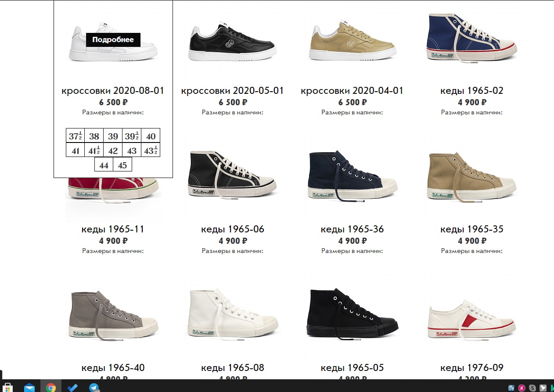Select size 39½ in the size grid
Viewport: 554px width, 392px height.
(132, 136)
